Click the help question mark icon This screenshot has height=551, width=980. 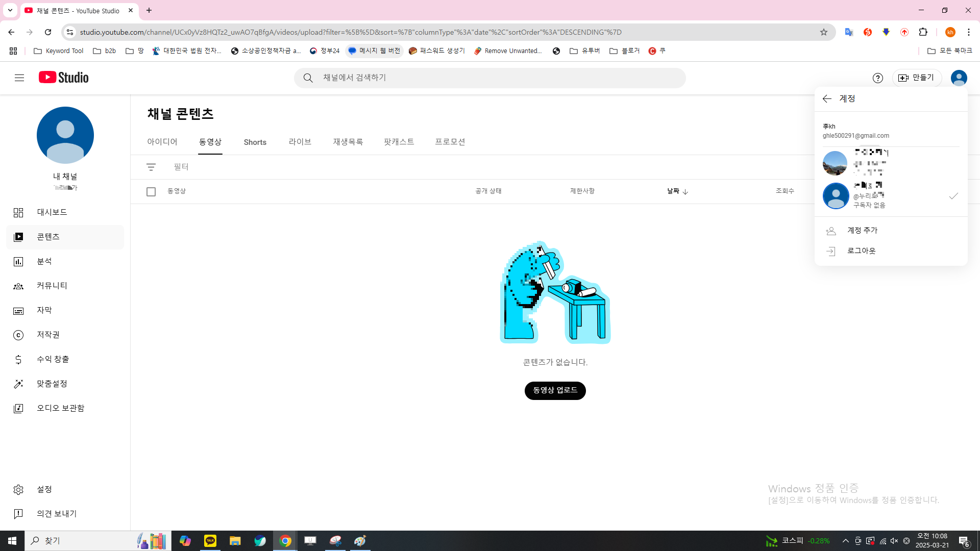pyautogui.click(x=877, y=78)
